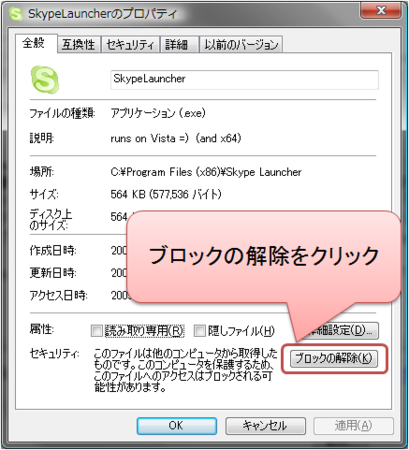Click the キャンセル button
Screen dimensions: 409x450
click(265, 426)
